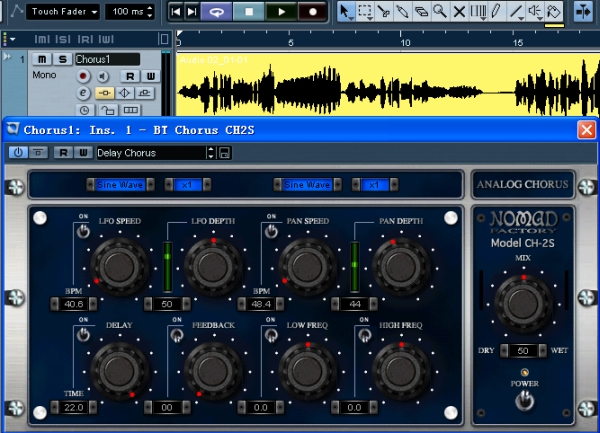Mute the Chorus1 track
The height and width of the screenshot is (433, 600).
point(42,59)
